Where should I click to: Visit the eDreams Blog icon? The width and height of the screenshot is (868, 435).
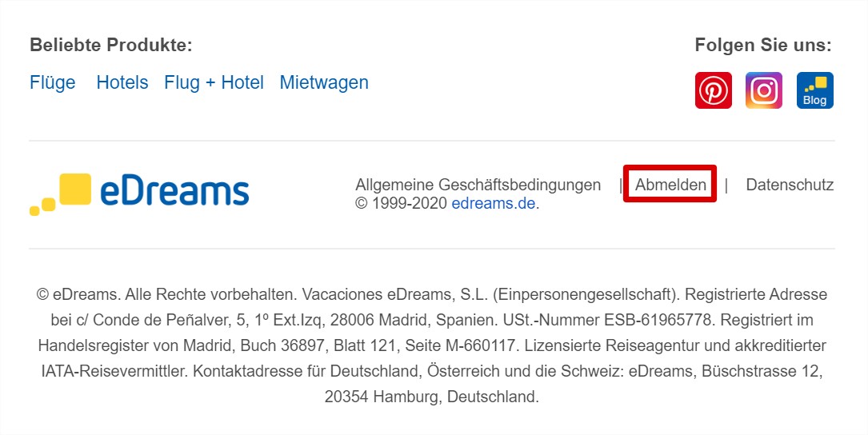point(815,90)
